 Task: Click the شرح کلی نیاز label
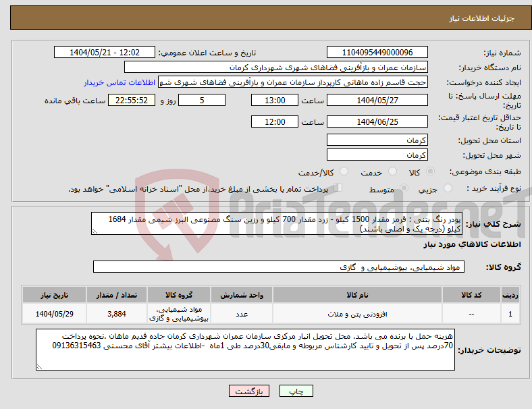click(x=493, y=224)
